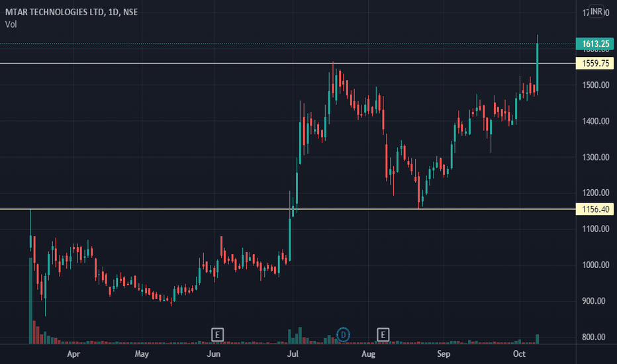The image size is (617, 364).
Task: Open the INR currency selector
Action: coord(596,11)
